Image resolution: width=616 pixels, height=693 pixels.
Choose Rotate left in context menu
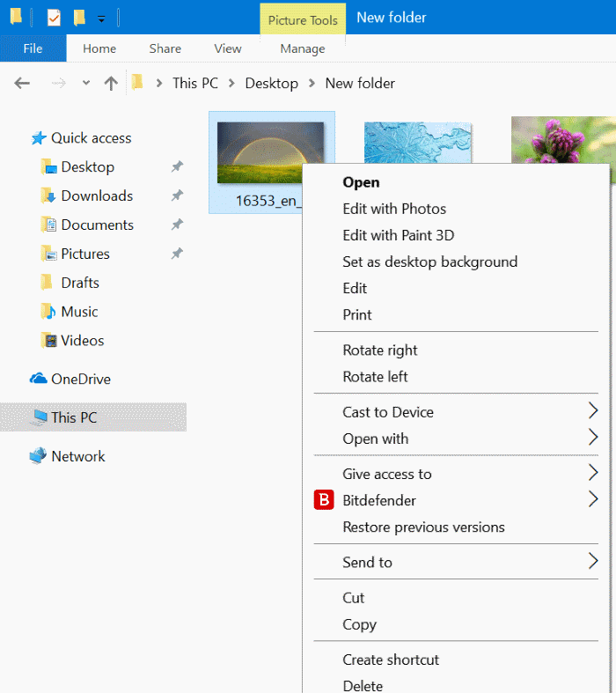click(375, 377)
